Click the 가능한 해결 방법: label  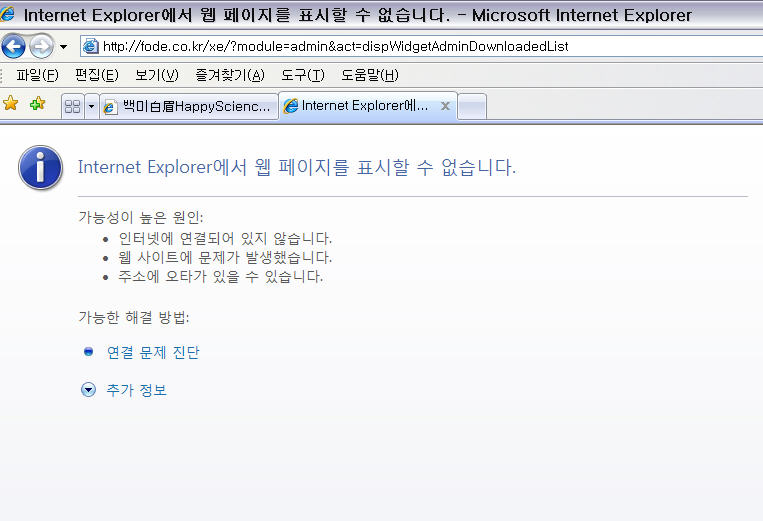(x=134, y=317)
